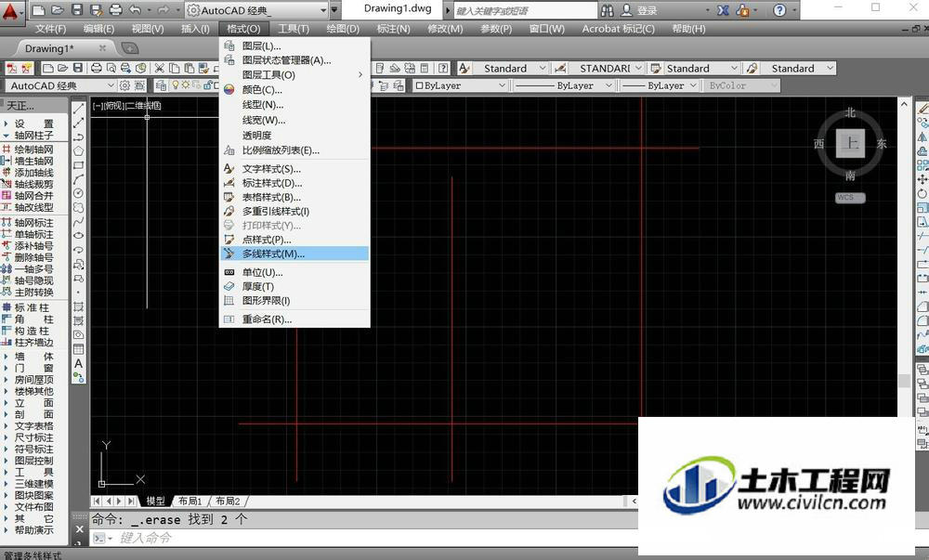This screenshot has width=929, height=560.
Task: Select the Polygon tool in draw toolbar
Action: [x=78, y=151]
